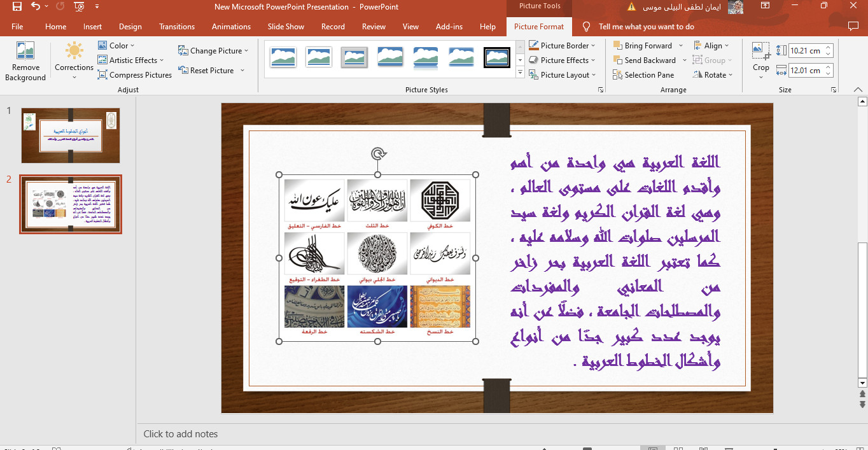
Task: Apply the second picture style thumbnail
Action: [318, 57]
